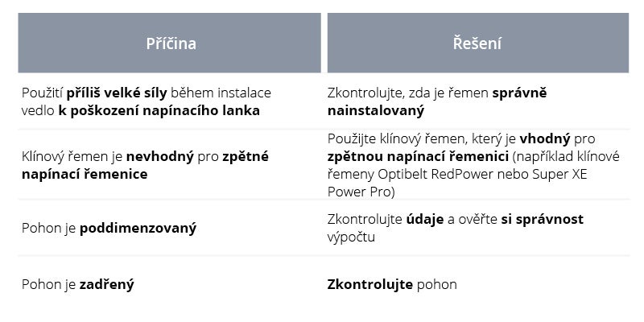Click the word "pohon" after bold Zkontrolujte
Screen dimensions: 644x322
pos(436,283)
